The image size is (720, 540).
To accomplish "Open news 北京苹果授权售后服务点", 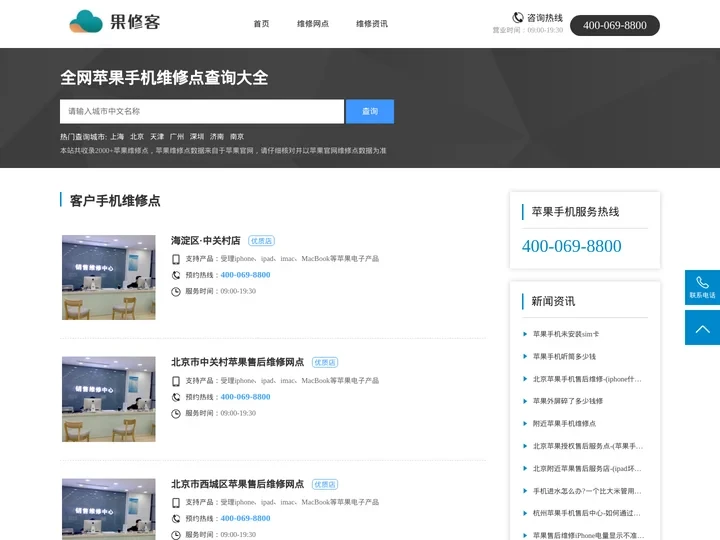I will click(x=588, y=446).
